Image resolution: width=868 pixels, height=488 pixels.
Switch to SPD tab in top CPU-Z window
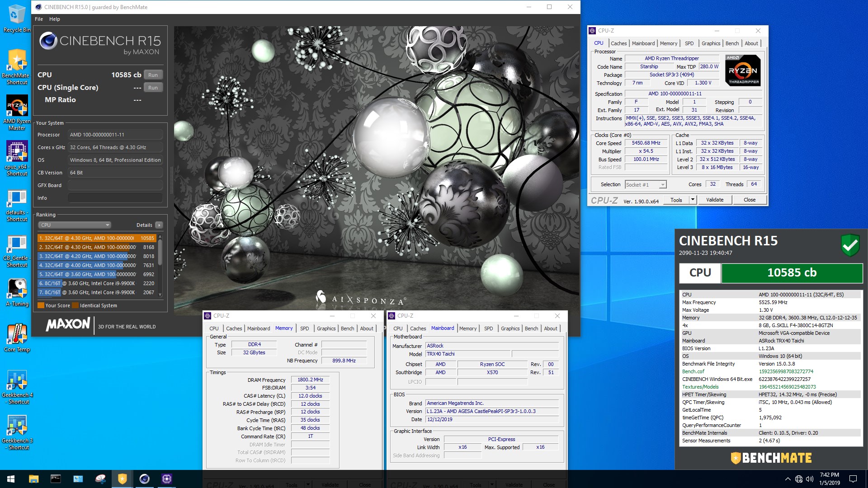pos(689,43)
